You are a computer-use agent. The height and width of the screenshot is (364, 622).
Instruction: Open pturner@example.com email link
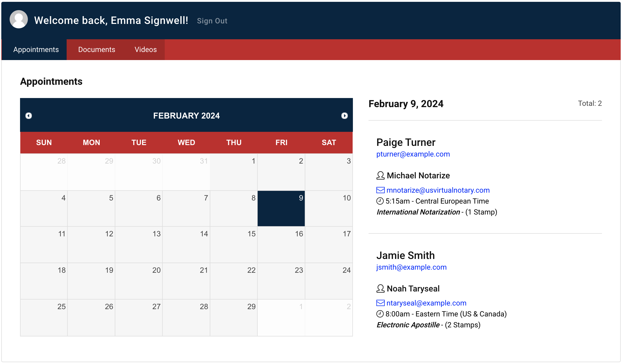pyautogui.click(x=413, y=154)
